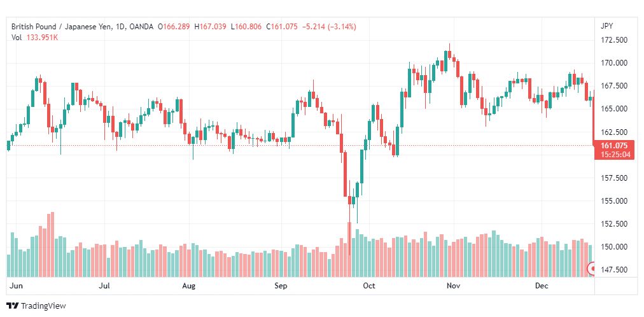Viewport: 644px width, 317px height.
Task: Select the Sep label on time axis
Action: 281,285
